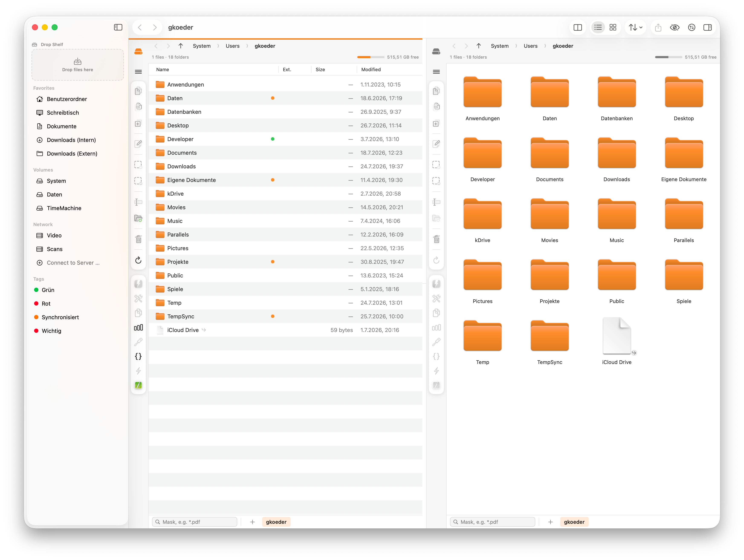The height and width of the screenshot is (560, 744).
Task: Click the trash icon in right pane toolbar
Action: (x=436, y=239)
